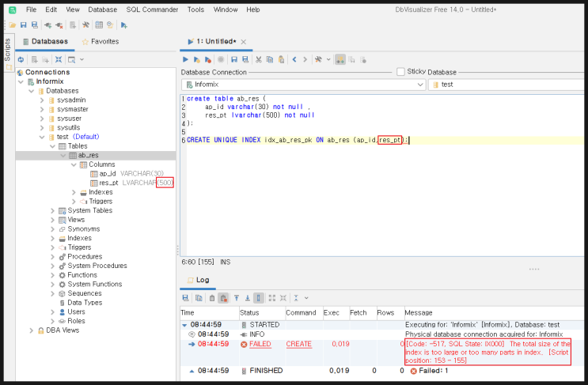
Task: Click the FAILED status link in log
Action: pyautogui.click(x=260, y=344)
